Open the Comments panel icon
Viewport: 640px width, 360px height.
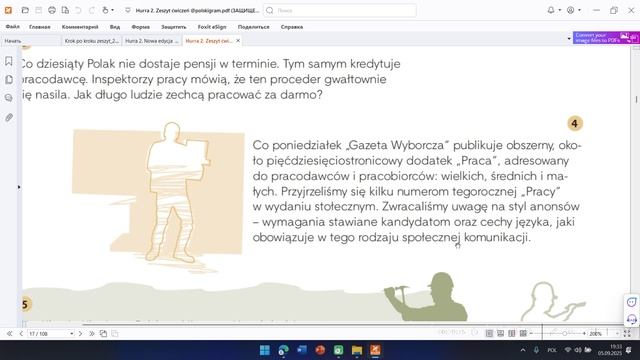9,98
